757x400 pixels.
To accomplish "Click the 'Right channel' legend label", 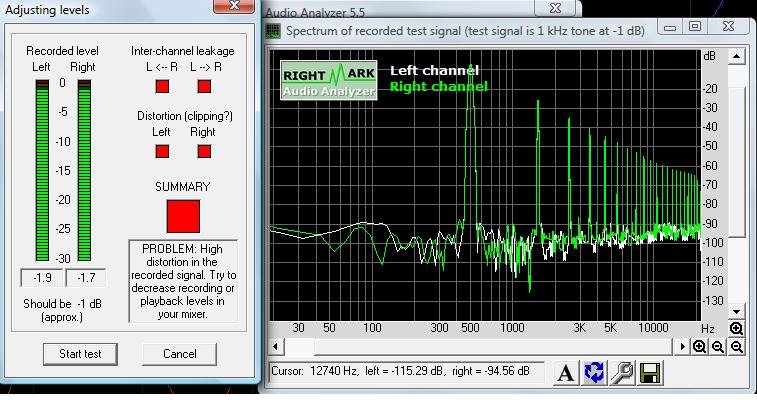I will point(439,87).
